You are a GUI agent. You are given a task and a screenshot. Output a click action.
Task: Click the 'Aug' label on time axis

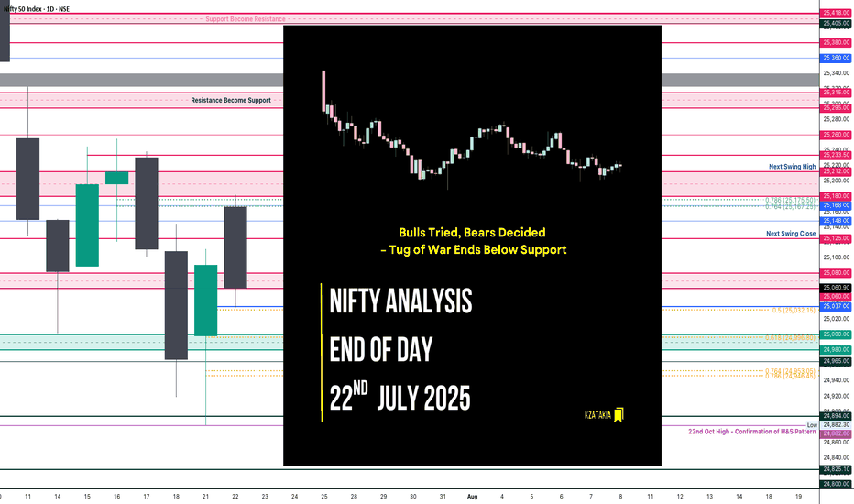click(x=472, y=497)
